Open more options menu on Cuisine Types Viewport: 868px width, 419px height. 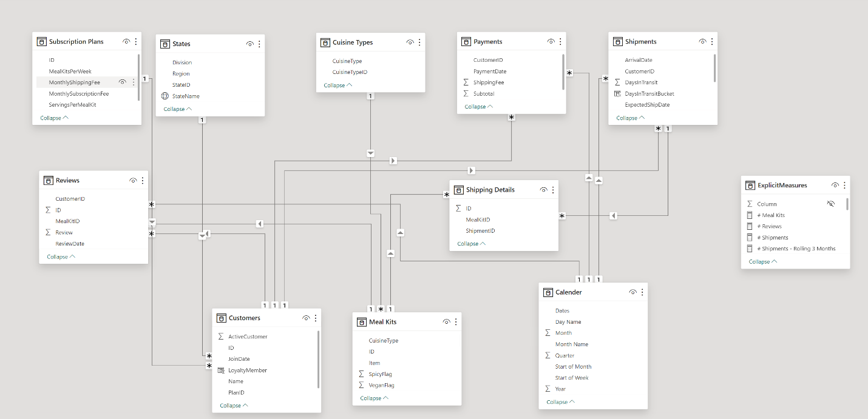[419, 42]
